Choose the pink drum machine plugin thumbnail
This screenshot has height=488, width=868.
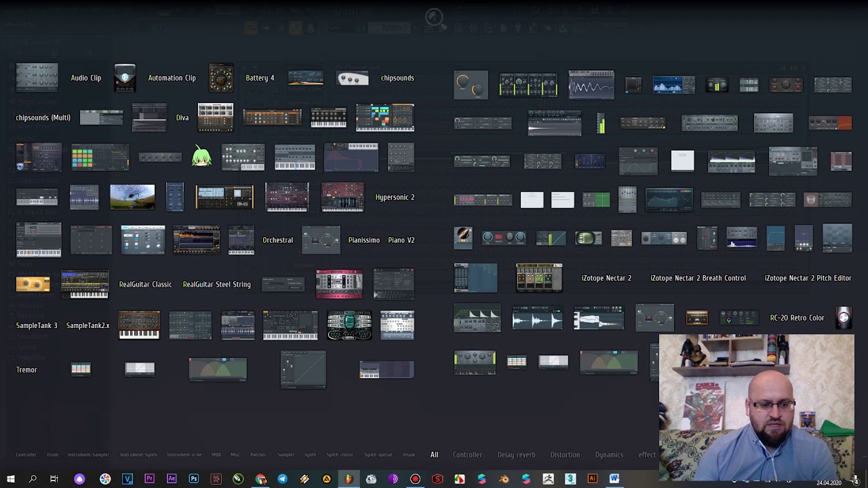click(339, 284)
